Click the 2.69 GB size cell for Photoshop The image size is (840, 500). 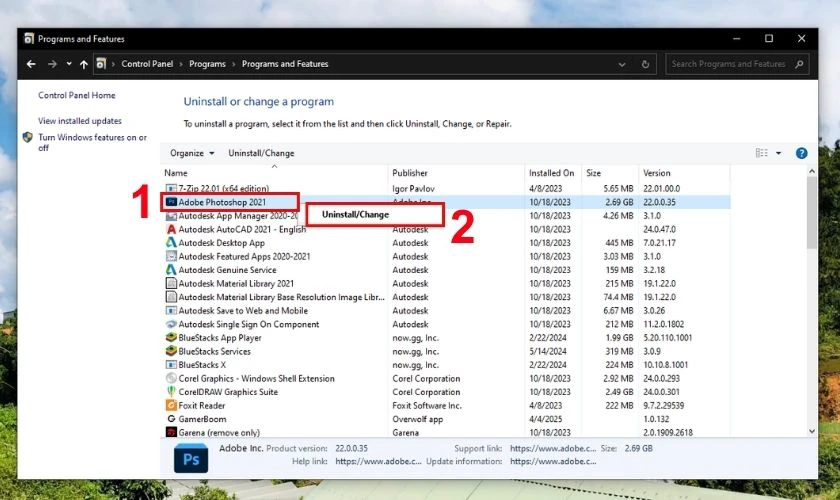click(619, 202)
